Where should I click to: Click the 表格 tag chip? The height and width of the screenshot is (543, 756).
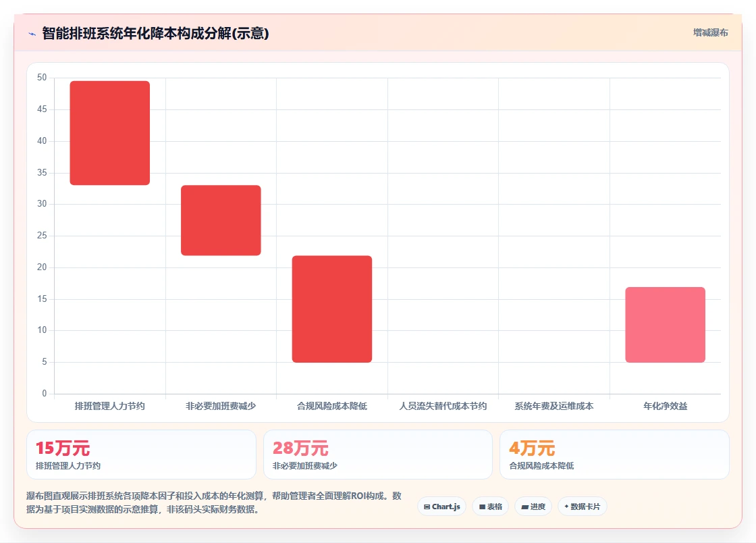click(490, 507)
